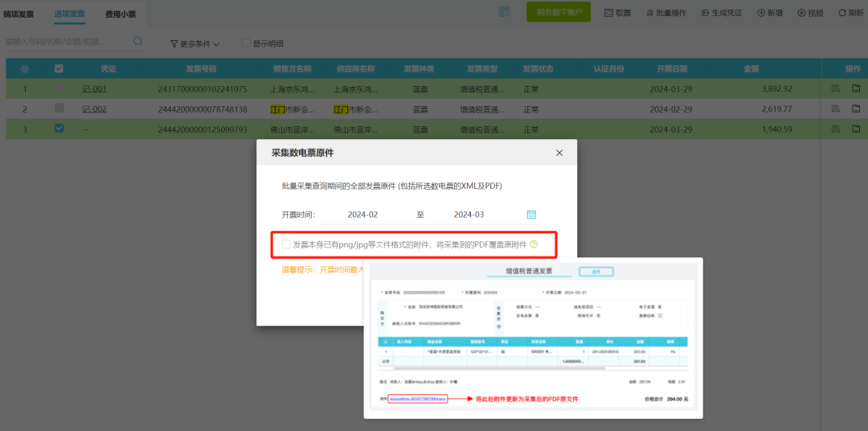This screenshot has width=868, height=431.
Task: Click the 发票状态 column header
Action: pos(538,69)
